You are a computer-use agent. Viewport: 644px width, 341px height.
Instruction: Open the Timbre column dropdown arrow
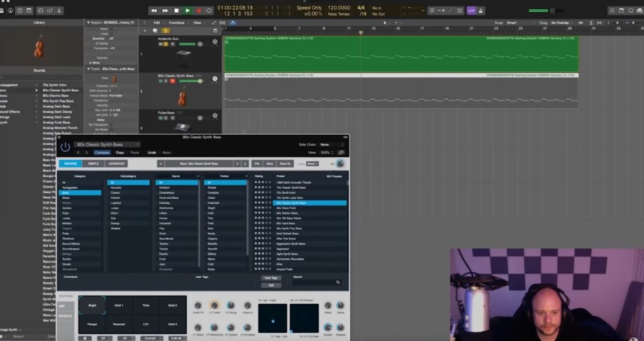tap(247, 176)
